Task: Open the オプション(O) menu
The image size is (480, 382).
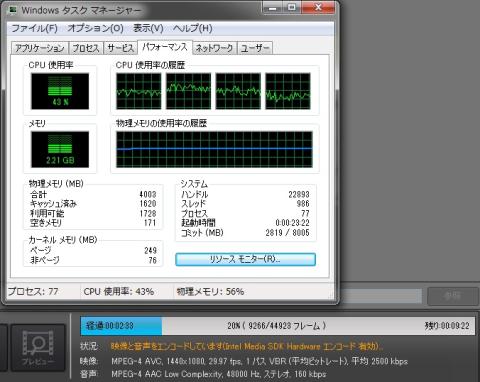Action: coord(95,28)
